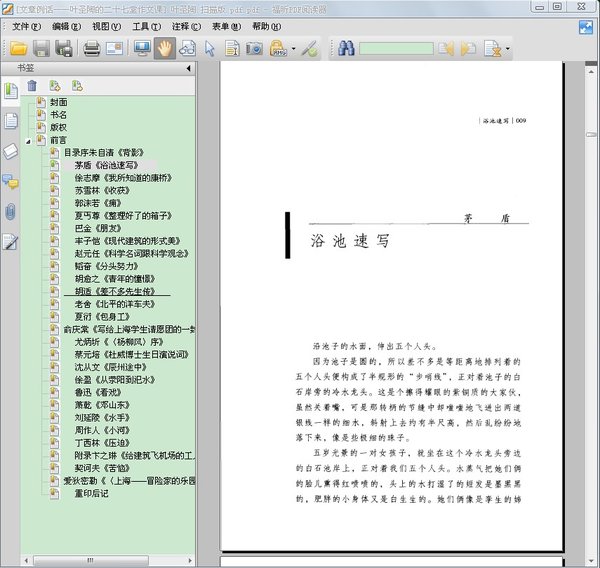Open a file with the folder icon
600x568 pixels.
18,49
